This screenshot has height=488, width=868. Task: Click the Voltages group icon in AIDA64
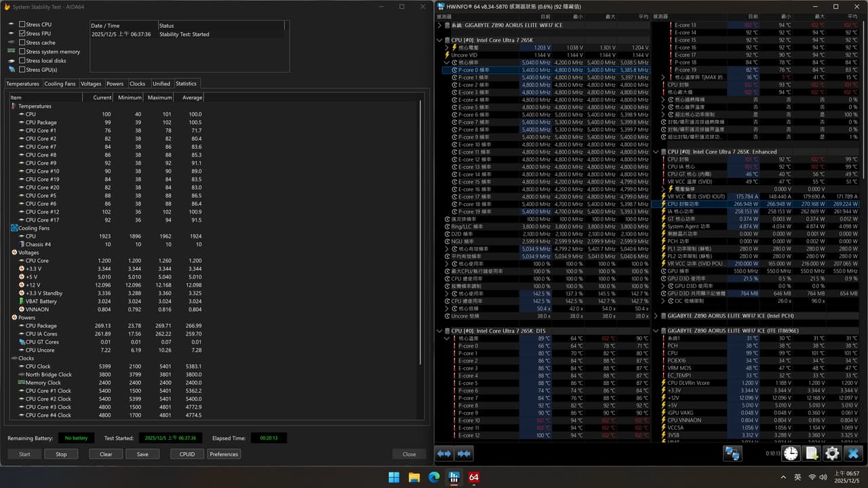[x=14, y=253]
